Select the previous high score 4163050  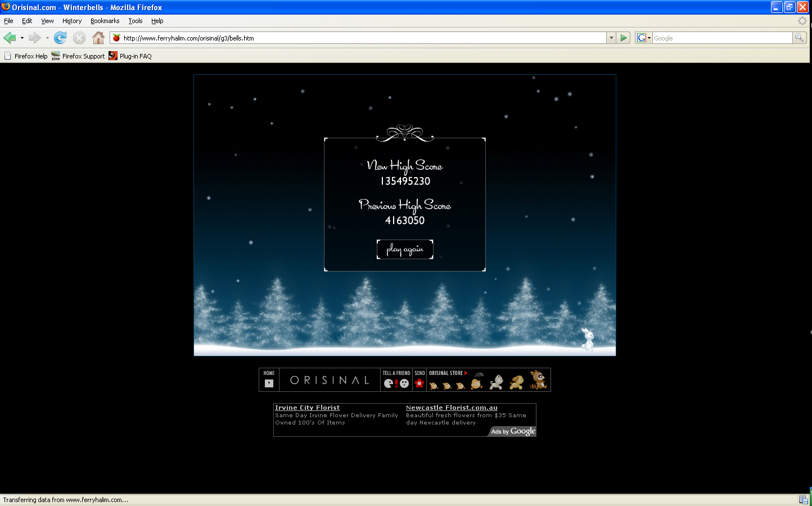click(x=405, y=220)
